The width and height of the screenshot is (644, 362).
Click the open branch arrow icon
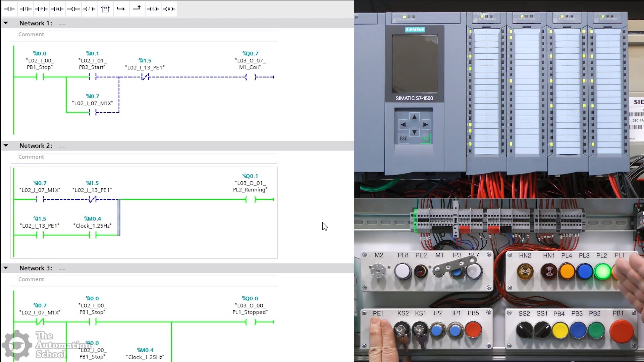click(121, 9)
